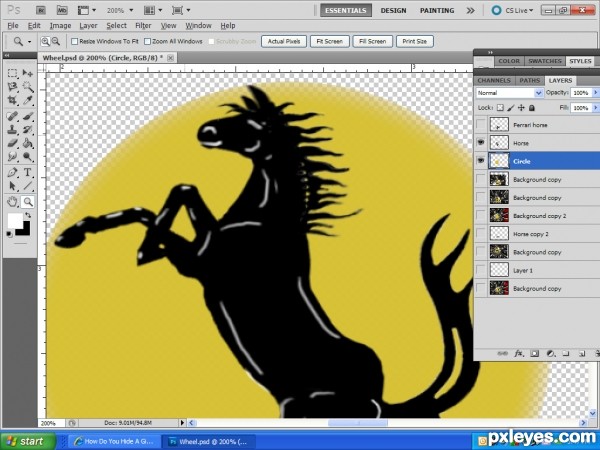Select the Pen tool
Viewport: 600px width, 450px height.
[x=13, y=172]
